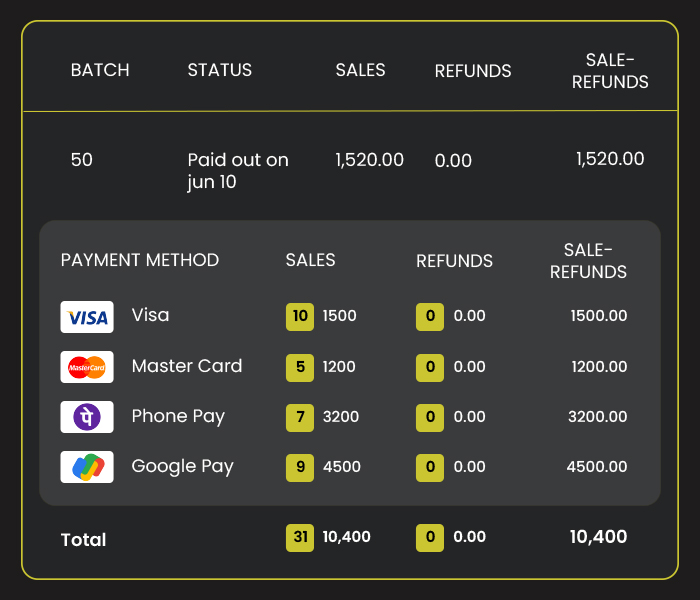Sort by the BATCH column header

tap(100, 70)
